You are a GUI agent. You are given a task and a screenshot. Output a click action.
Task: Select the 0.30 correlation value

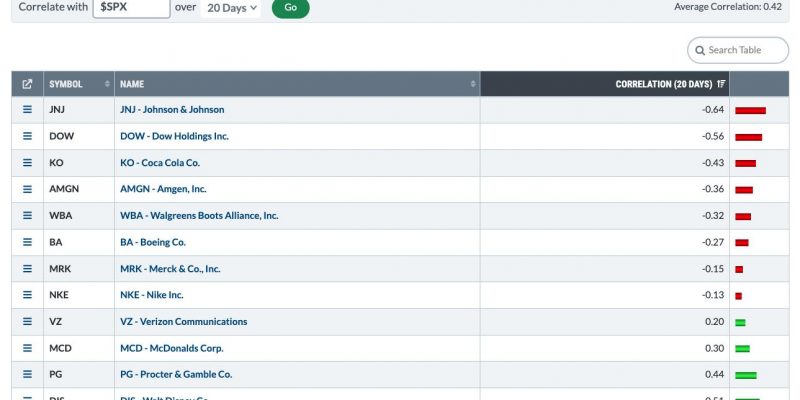click(x=715, y=348)
